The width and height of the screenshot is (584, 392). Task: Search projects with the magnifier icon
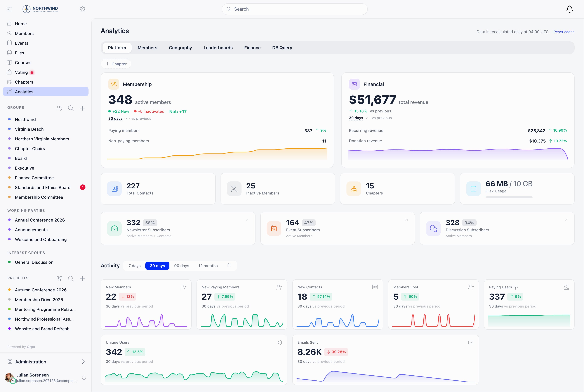pos(71,279)
